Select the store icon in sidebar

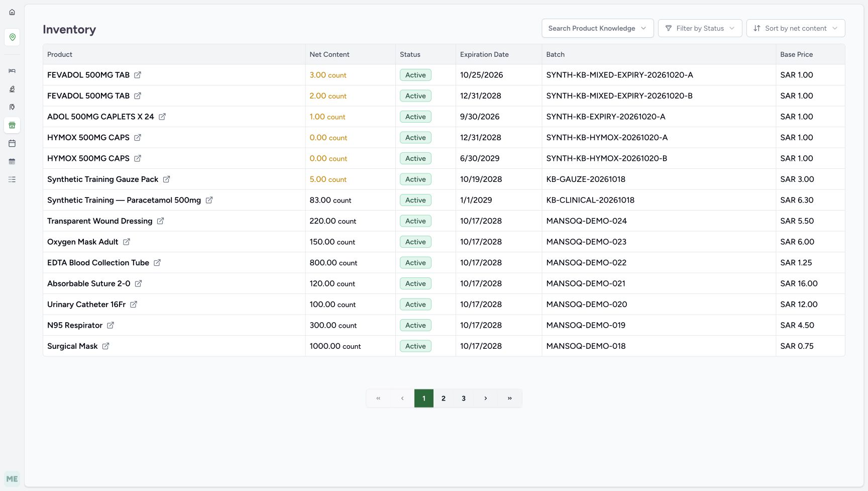[12, 125]
